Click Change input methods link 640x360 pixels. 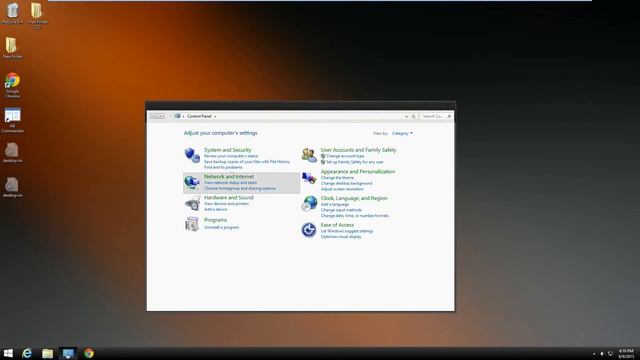point(341,210)
